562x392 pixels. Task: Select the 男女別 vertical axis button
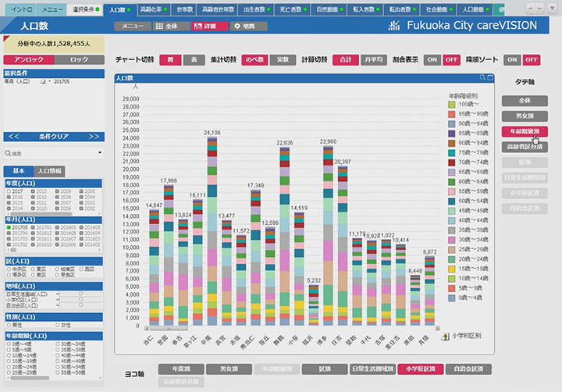(x=525, y=116)
